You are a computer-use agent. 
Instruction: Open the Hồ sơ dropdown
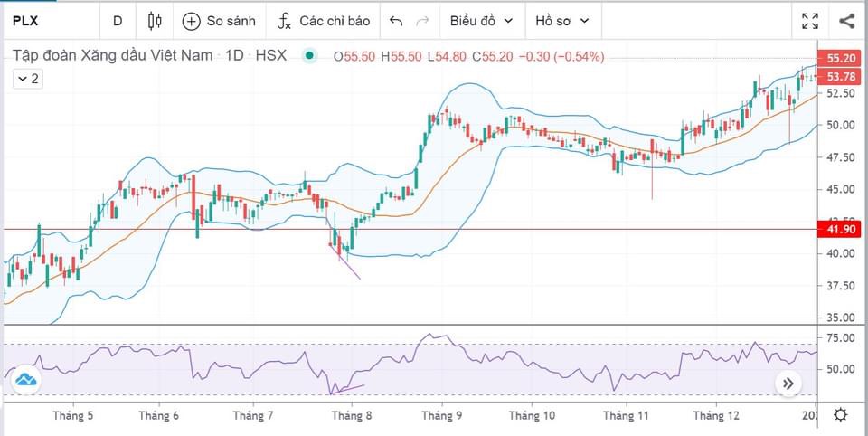click(561, 20)
